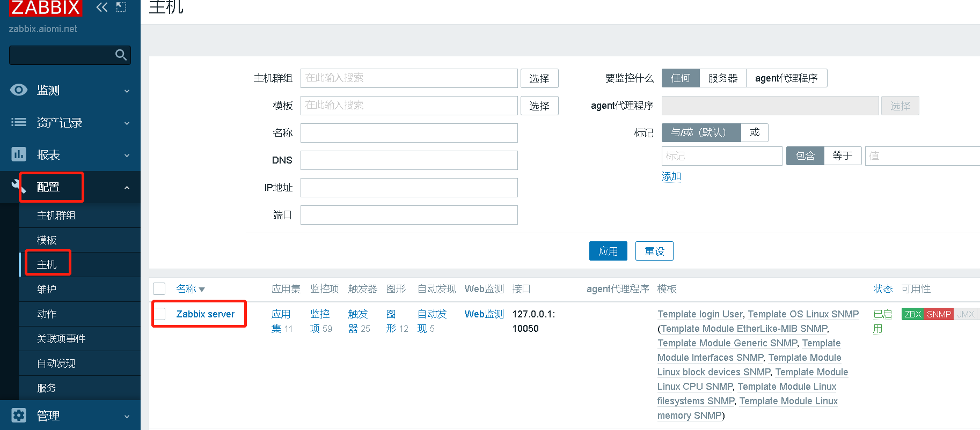Click the sidebar hide/kiosk icon
980x430 pixels.
(x=122, y=7)
